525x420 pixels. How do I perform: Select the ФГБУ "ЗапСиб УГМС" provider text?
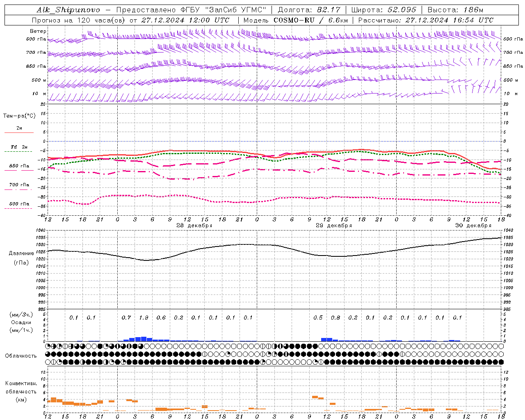click(x=224, y=10)
